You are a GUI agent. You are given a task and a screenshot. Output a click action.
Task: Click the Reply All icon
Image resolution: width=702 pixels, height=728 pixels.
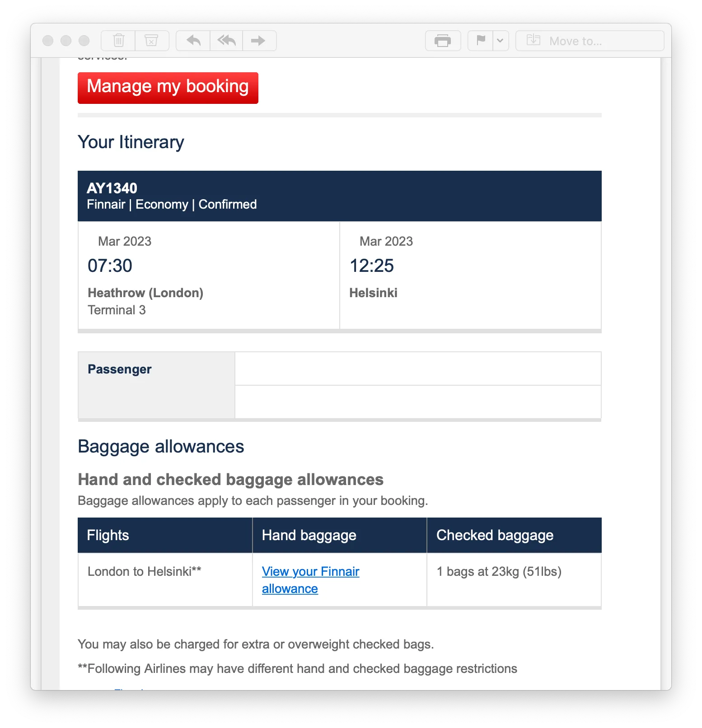pos(226,41)
